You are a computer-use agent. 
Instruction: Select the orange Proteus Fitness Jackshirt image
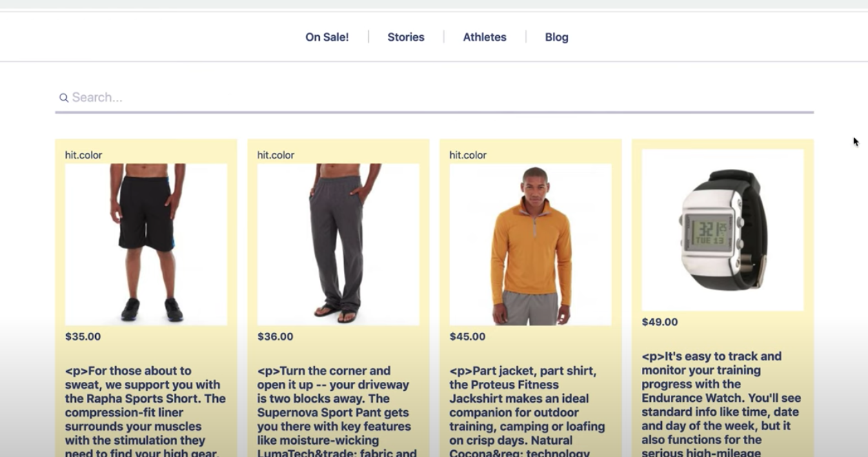tap(530, 244)
